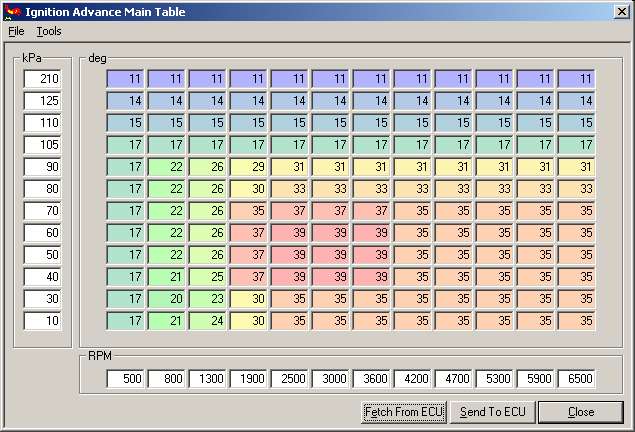Open the Tools menu
The image size is (635, 432).
pyautogui.click(x=49, y=31)
